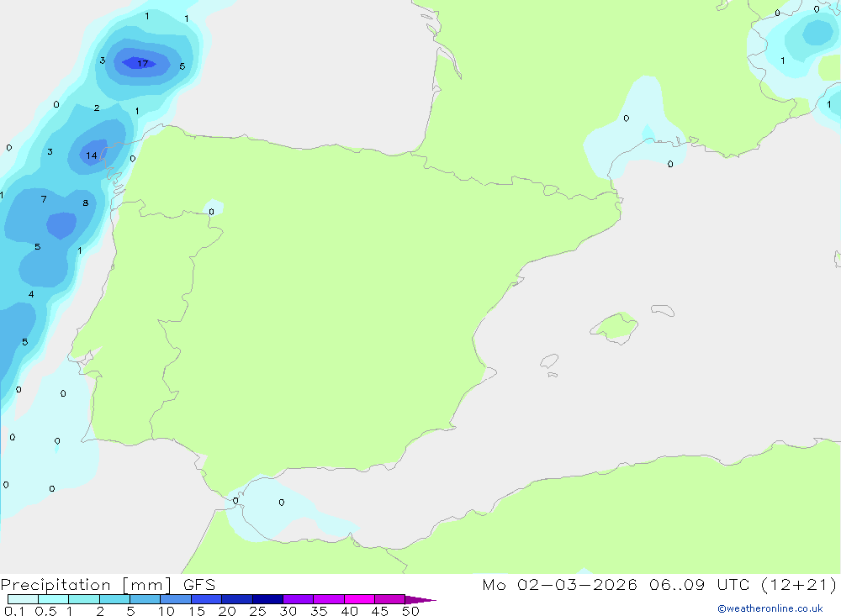Click the 45–50 mm legend color swatch
Image resolution: width=841 pixels, height=616 pixels.
tap(389, 599)
